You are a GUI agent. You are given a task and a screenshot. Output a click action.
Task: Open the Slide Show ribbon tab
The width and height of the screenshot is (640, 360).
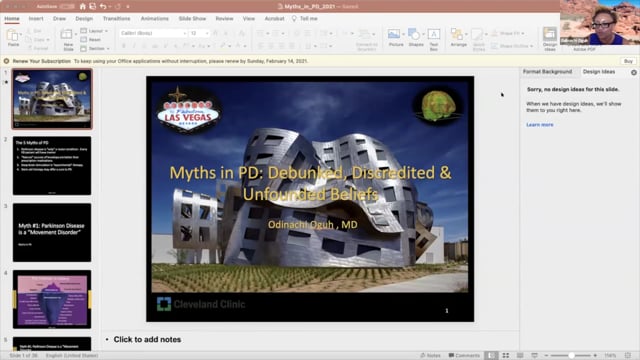pos(192,19)
